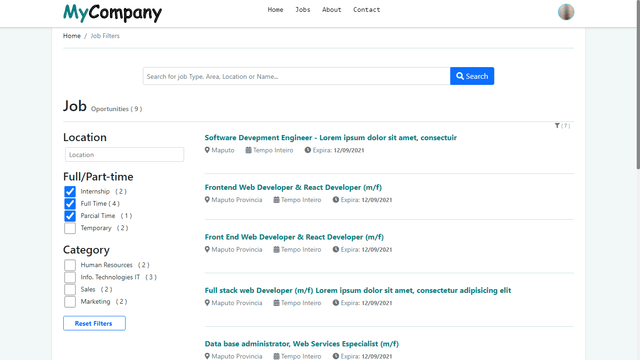Check the Sales category checkbox
This screenshot has width=640, height=360.
tap(70, 289)
